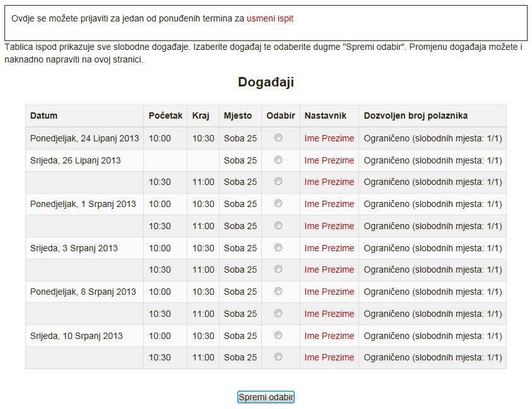
Task: Select the 8 Srpanj 10:30–11:00 slot radio button
Action: pyautogui.click(x=278, y=313)
